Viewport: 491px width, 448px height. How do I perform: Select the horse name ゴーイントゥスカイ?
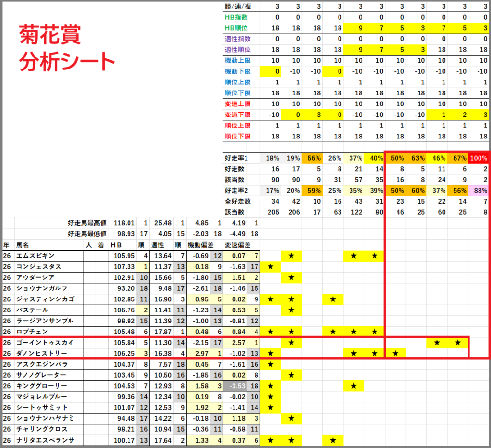click(x=45, y=343)
